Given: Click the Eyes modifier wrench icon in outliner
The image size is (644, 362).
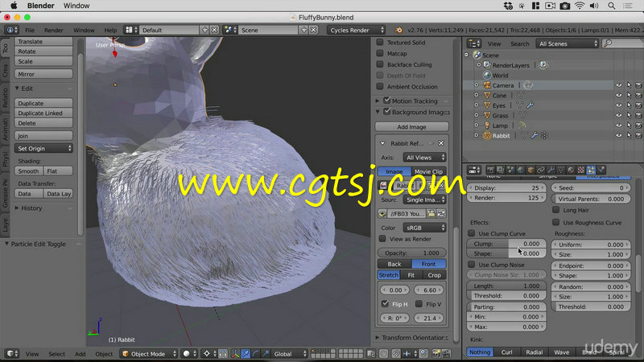Looking at the screenshot, I should click(x=530, y=105).
